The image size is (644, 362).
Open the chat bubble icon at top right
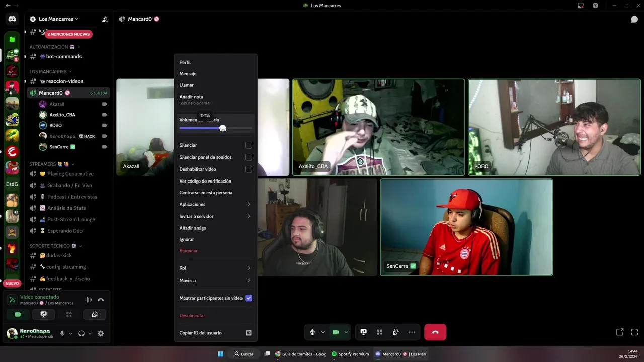pos(634,19)
